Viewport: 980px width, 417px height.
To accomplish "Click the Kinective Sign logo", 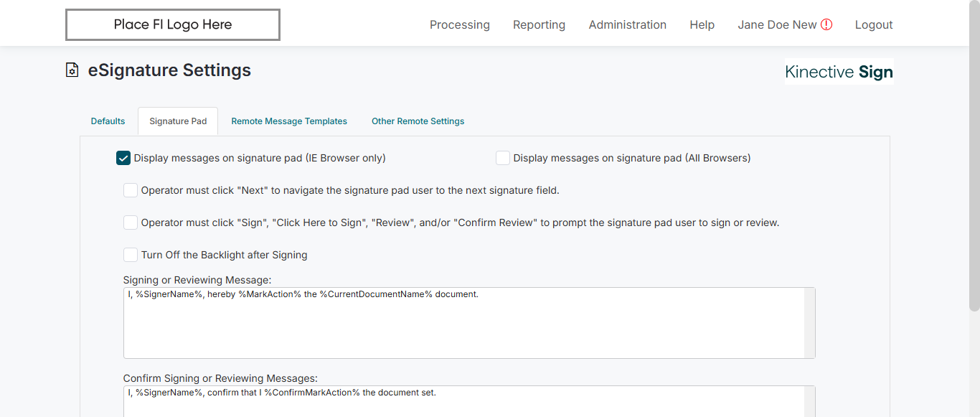I will tap(839, 72).
